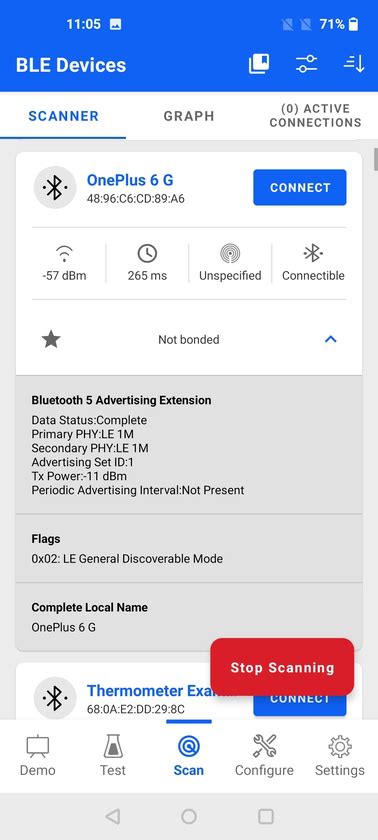Collapse OnePlus 6 G details chevron
The image size is (378, 840).
330,339
